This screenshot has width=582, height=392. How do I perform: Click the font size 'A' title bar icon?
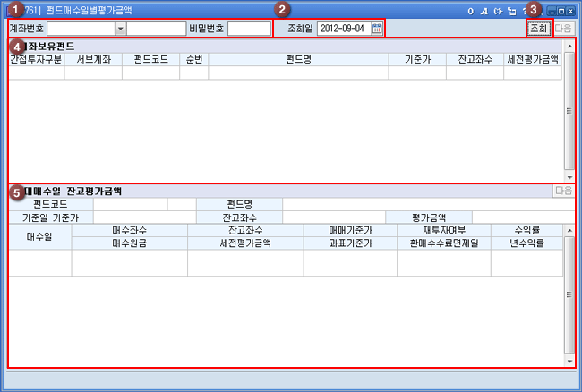coord(484,11)
